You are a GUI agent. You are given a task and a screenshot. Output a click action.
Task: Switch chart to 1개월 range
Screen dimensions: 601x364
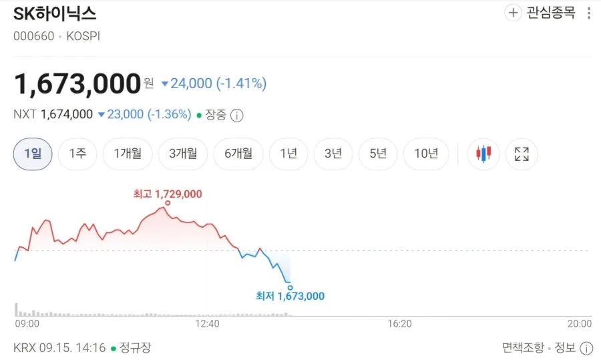click(128, 154)
